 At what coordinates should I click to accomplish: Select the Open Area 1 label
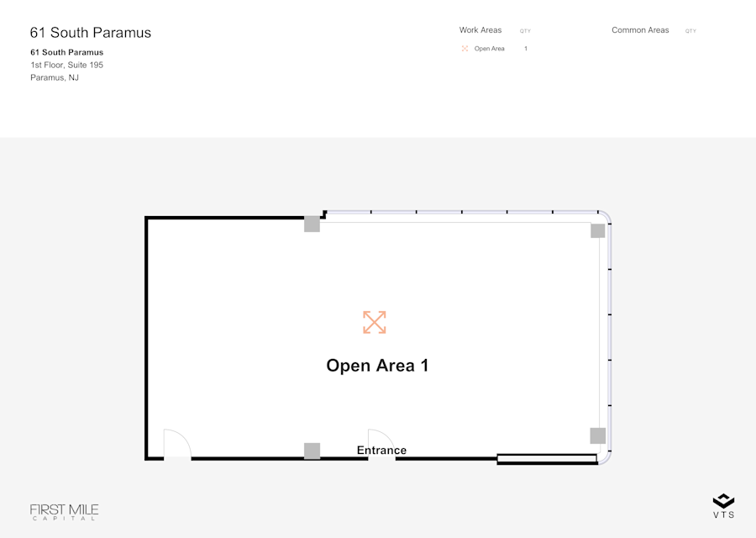tap(377, 366)
